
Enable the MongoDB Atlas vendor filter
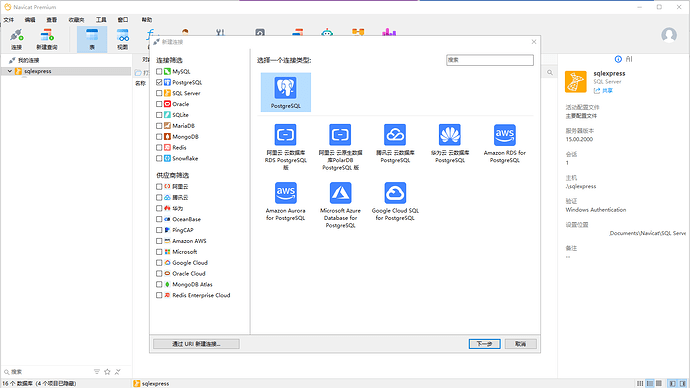tap(159, 285)
